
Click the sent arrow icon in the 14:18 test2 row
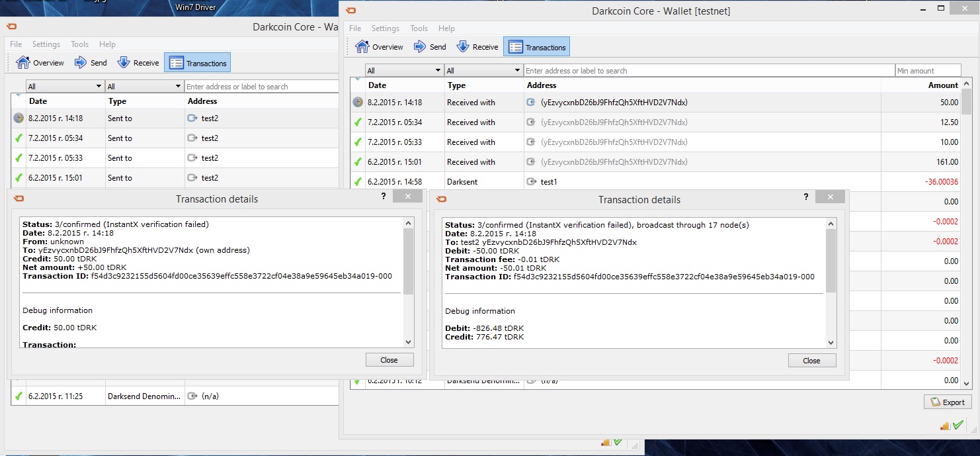192,118
